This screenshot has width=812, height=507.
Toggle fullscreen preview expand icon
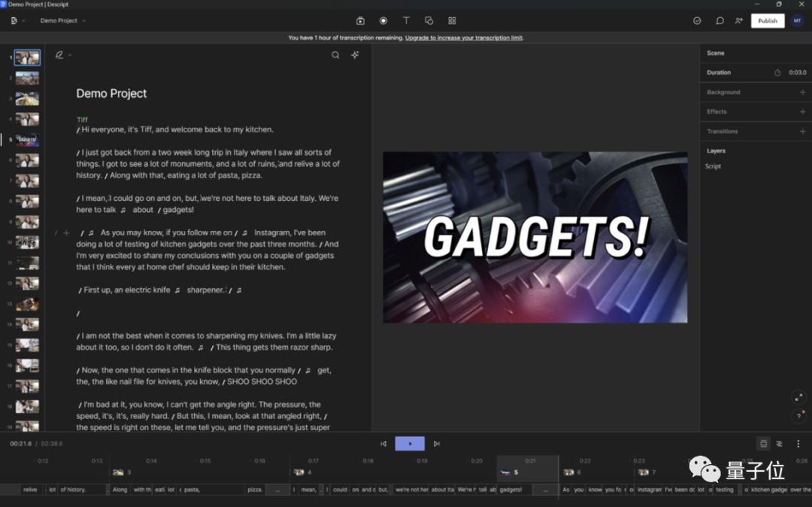point(798,397)
